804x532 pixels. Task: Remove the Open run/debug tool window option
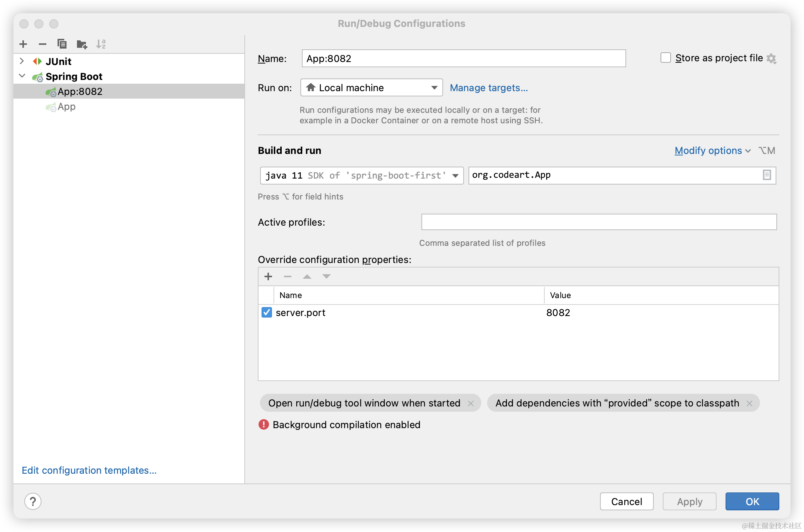(x=471, y=403)
